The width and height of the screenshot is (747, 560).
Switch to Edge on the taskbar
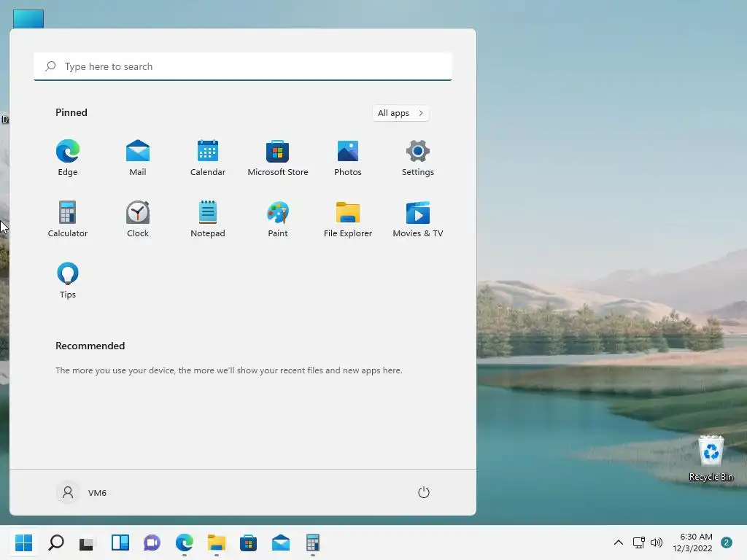coord(185,542)
